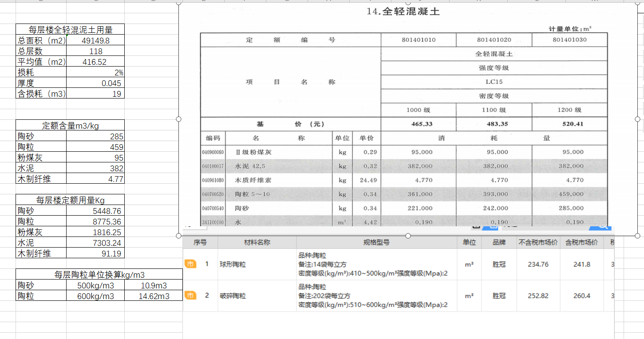Click the unit price 24.49
644x339 pixels.
tap(367, 180)
